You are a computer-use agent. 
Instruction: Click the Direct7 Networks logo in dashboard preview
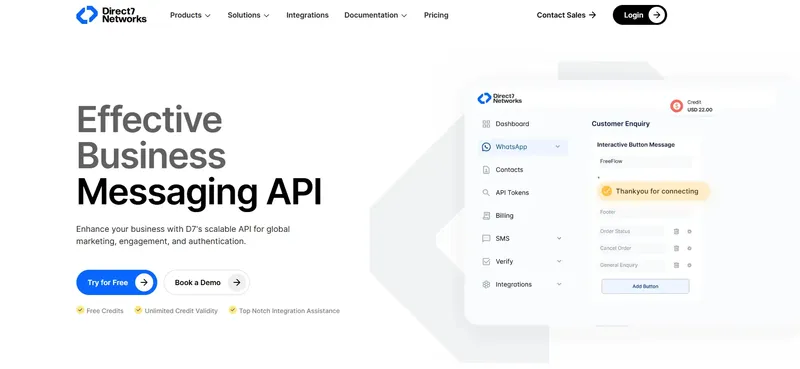499,98
